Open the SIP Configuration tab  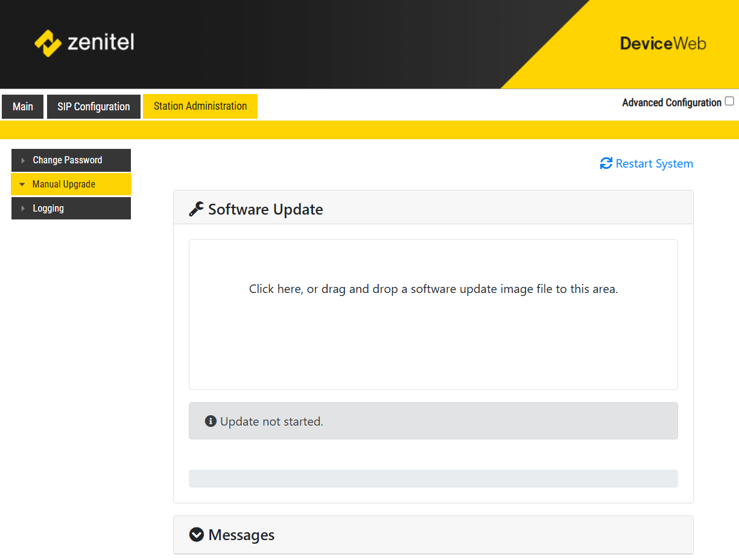[94, 107]
